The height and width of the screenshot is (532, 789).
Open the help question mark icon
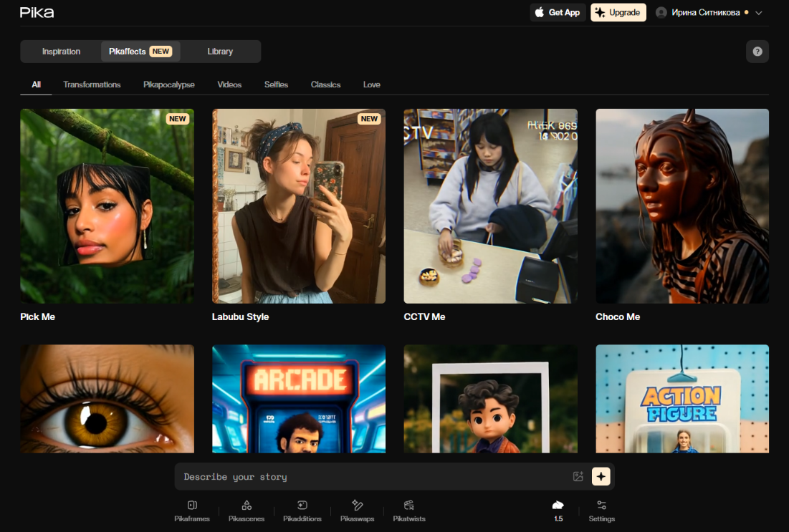click(757, 52)
